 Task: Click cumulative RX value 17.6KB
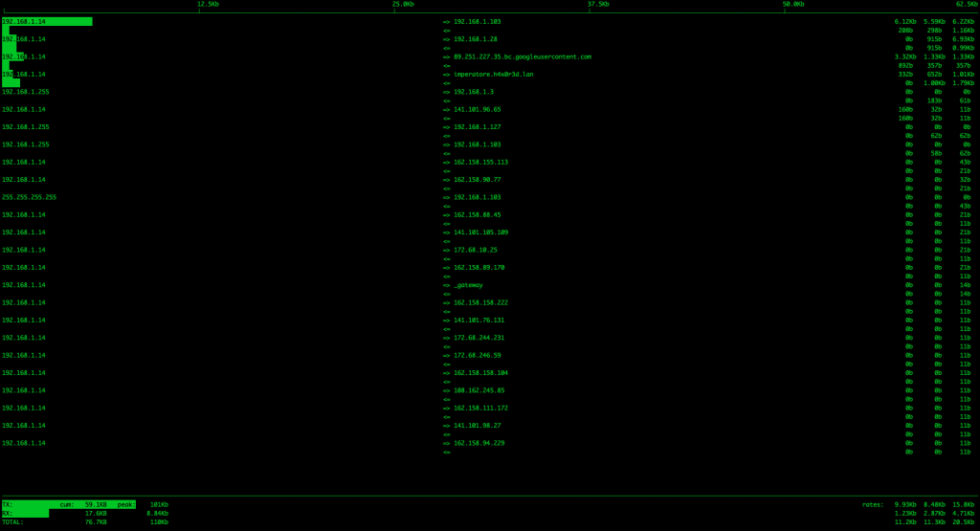click(x=96, y=514)
